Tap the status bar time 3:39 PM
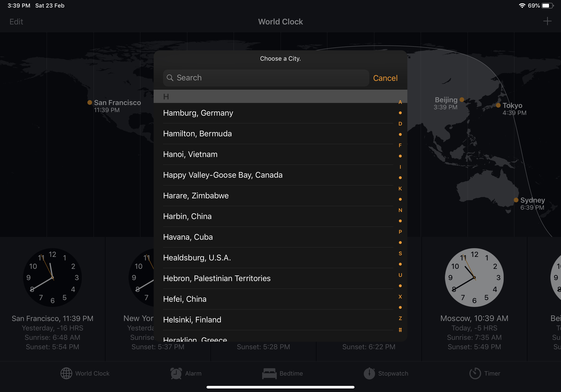This screenshot has width=561, height=392. pyautogui.click(x=19, y=6)
